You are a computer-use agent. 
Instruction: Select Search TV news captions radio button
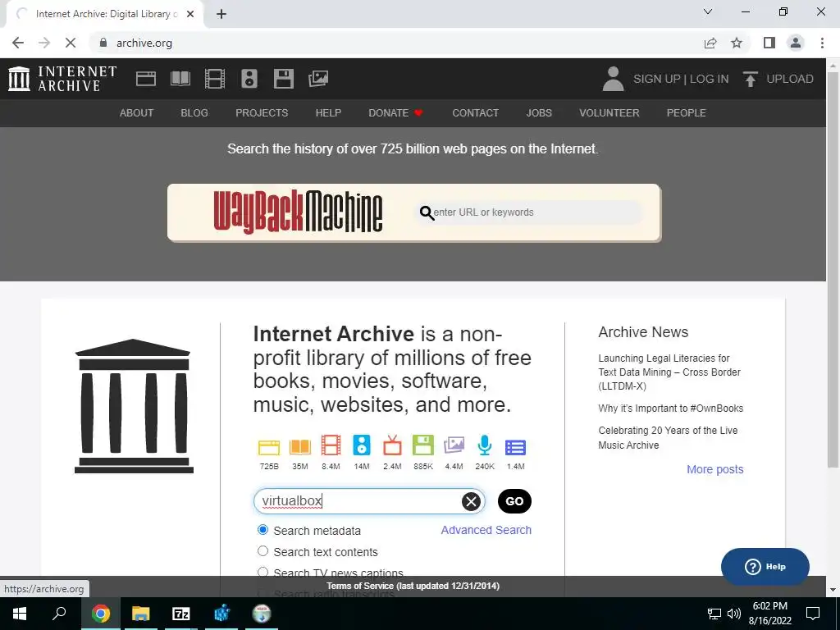262,572
